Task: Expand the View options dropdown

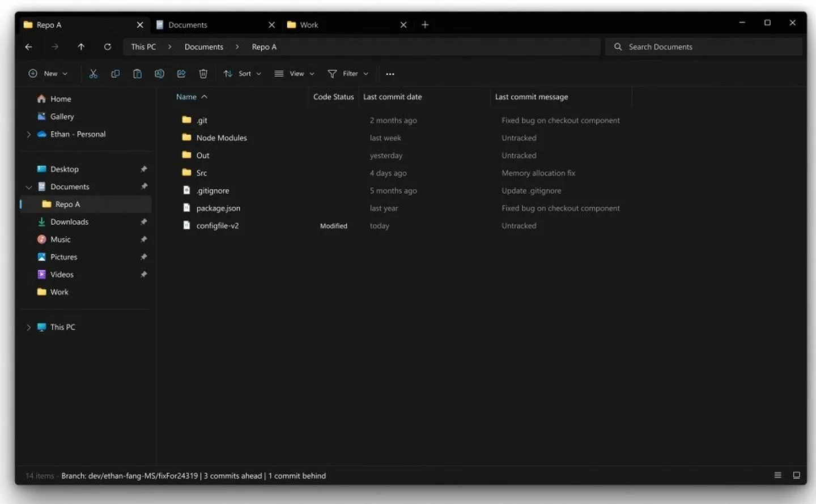Action: coord(294,74)
